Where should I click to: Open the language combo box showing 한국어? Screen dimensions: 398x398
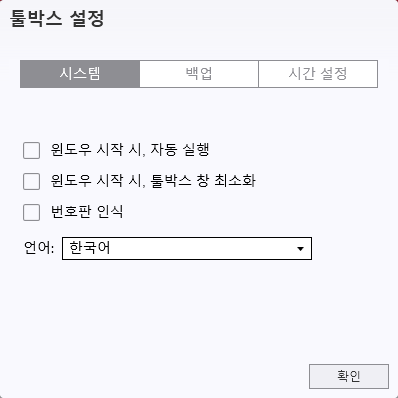click(187, 248)
